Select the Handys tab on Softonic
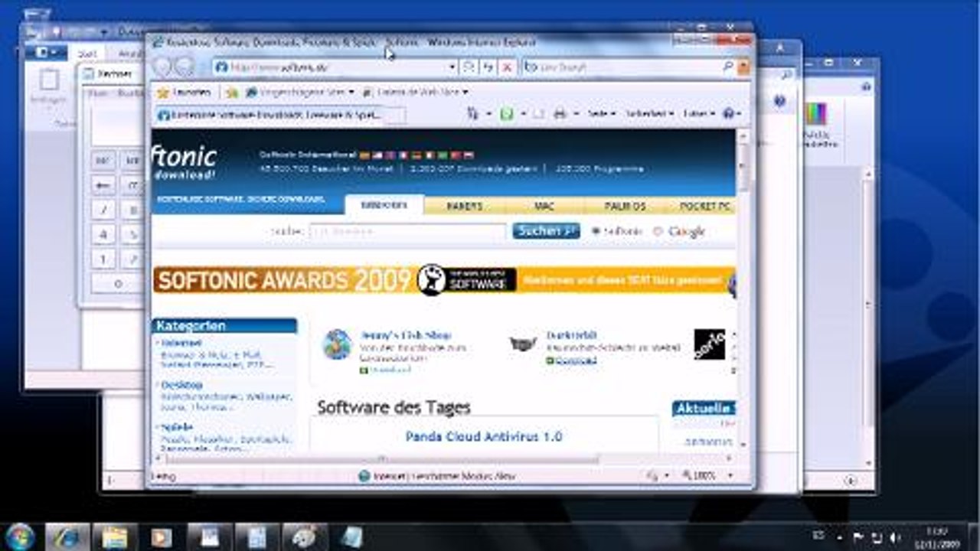980x551 pixels. click(465, 206)
